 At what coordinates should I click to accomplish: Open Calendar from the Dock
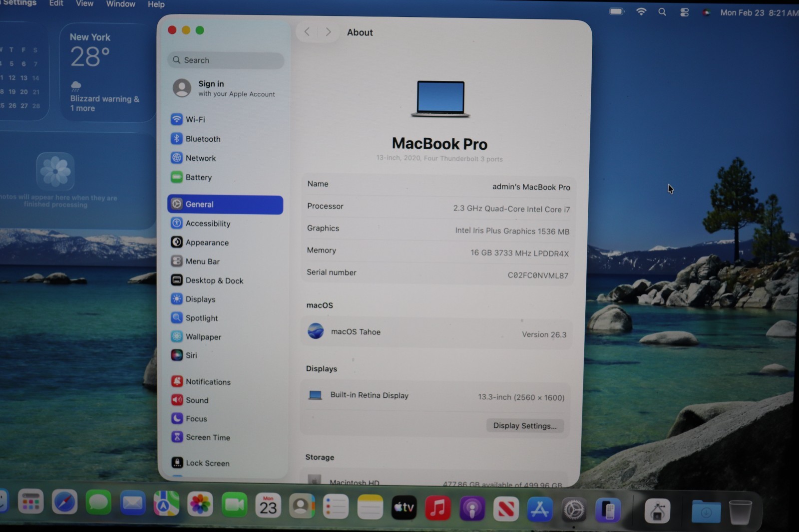coord(268,506)
